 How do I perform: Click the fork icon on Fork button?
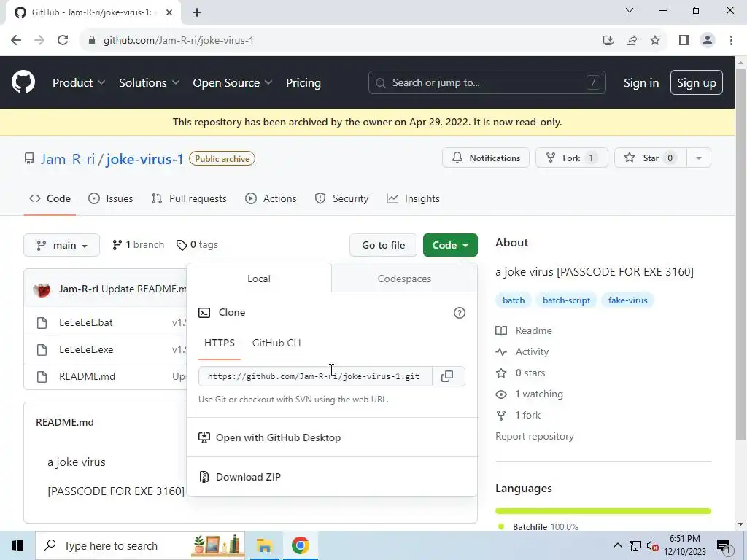550,157
